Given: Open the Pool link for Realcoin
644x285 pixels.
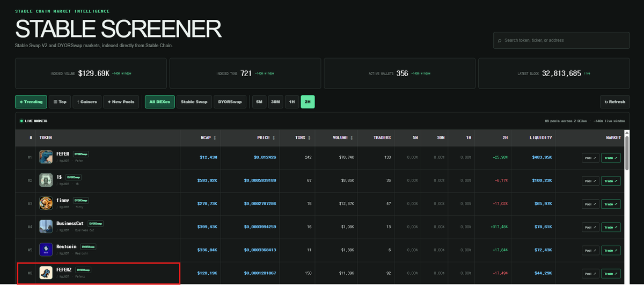Looking at the screenshot, I should point(590,250).
